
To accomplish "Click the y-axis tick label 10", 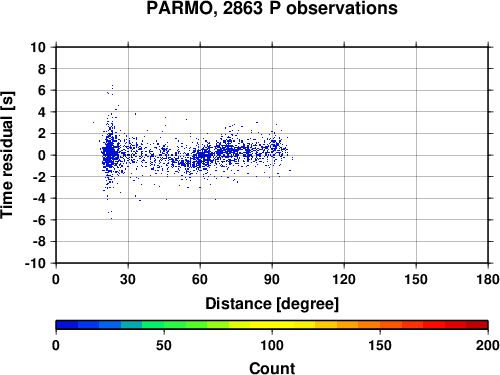I will click(x=38, y=47).
